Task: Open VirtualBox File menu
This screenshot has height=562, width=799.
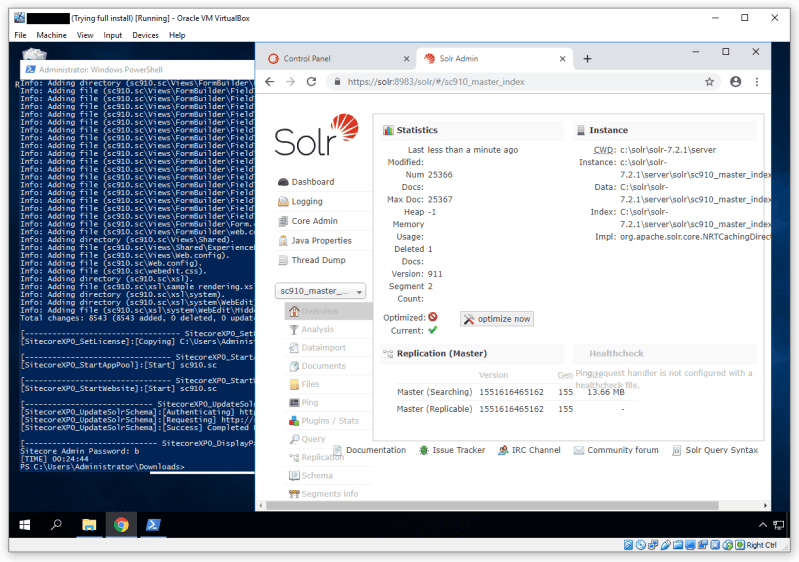Action: click(x=20, y=35)
